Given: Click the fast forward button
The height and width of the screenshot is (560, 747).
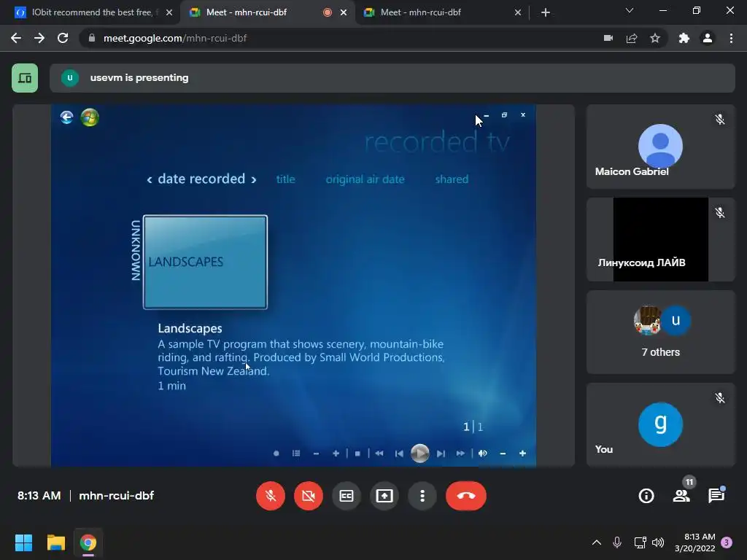Looking at the screenshot, I should tap(460, 454).
